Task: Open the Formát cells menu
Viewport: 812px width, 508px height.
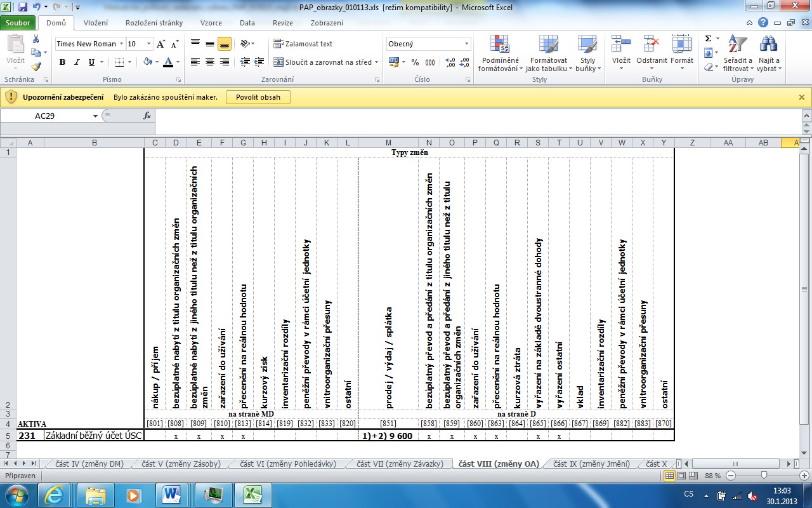Action: click(x=682, y=53)
